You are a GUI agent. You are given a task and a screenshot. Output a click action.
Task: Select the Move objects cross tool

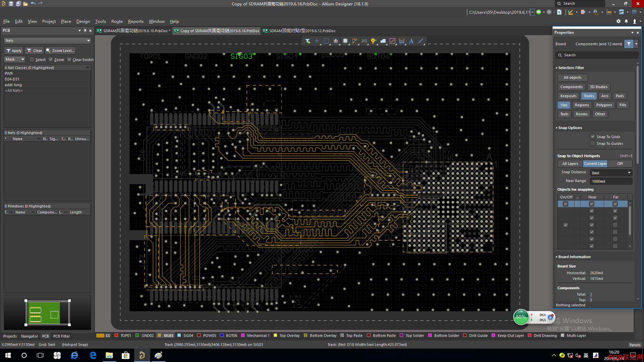[x=317, y=41]
